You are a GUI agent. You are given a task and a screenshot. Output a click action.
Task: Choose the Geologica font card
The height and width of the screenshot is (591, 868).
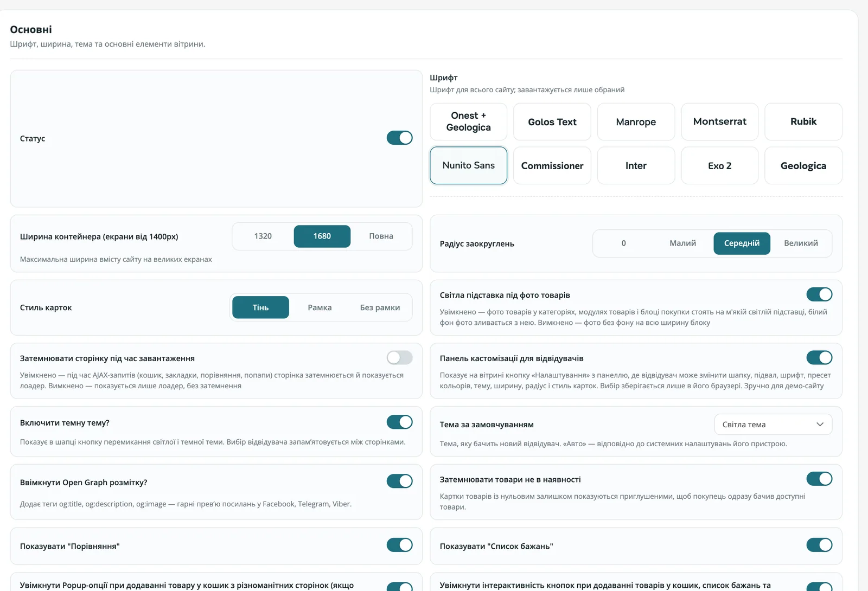[803, 165]
